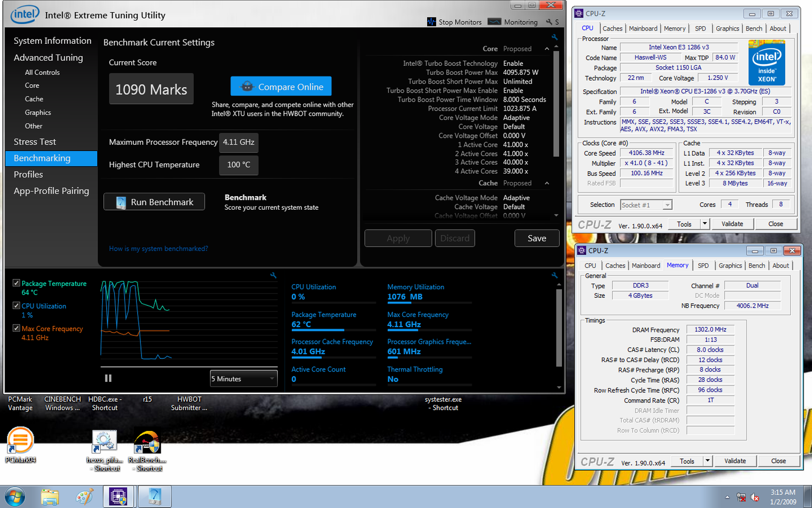Open Tools dropdown arrow in upper CPU-Z
This screenshot has height=508, width=812.
click(x=704, y=224)
